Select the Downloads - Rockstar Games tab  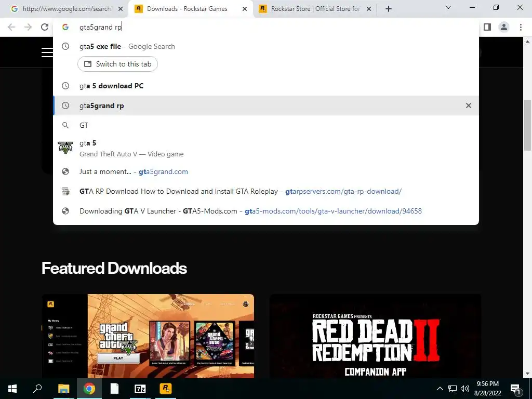click(x=190, y=9)
